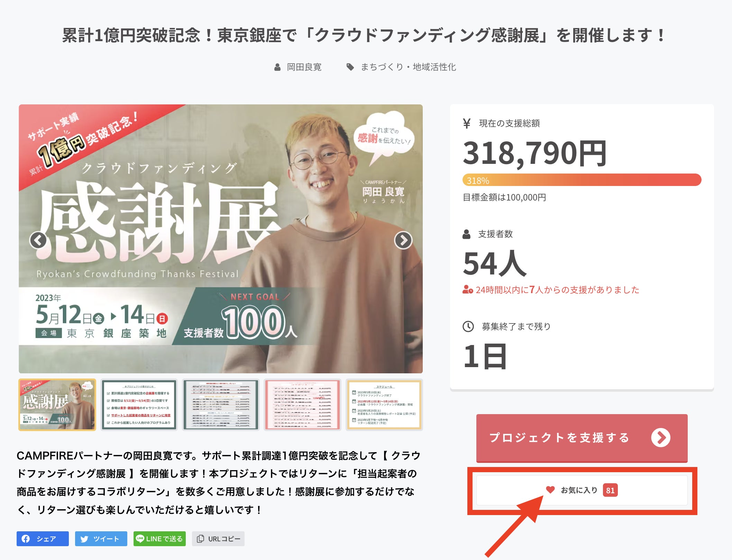The height and width of the screenshot is (560, 732).
Task: Go to previous slide with left arrow
Action: [x=38, y=240]
